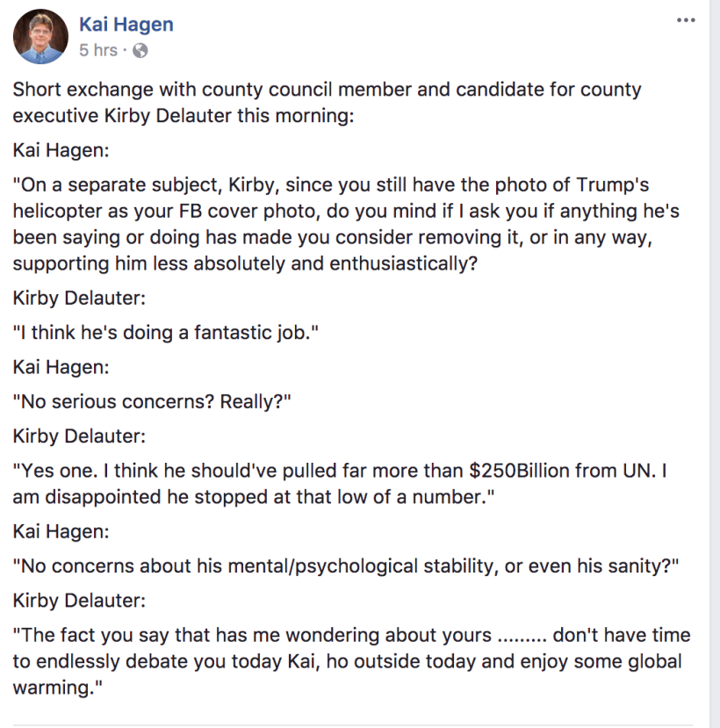Click the "Kai Hagen:" label above the helicopter quote

coord(61,150)
